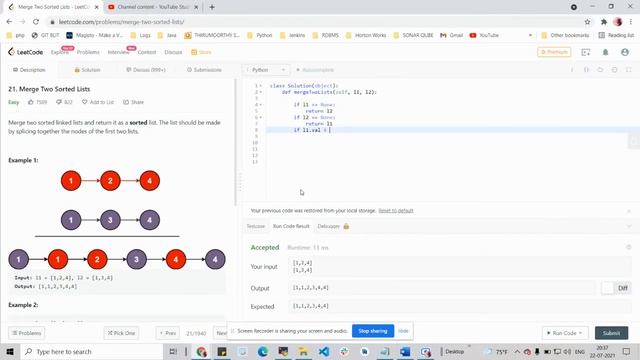
Task: Open a new browser tab
Action: tap(212, 7)
